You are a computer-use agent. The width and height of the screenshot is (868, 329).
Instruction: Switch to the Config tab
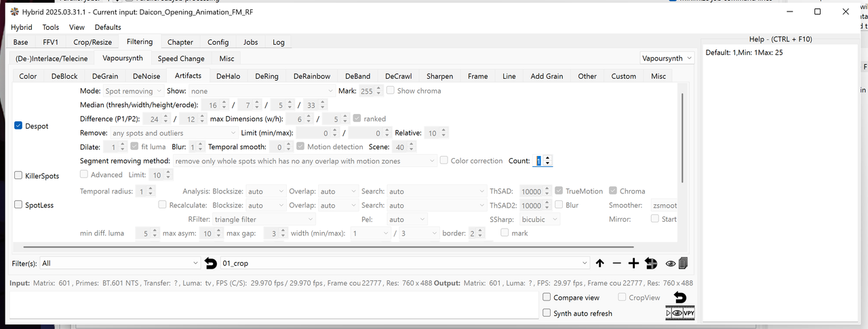(218, 42)
